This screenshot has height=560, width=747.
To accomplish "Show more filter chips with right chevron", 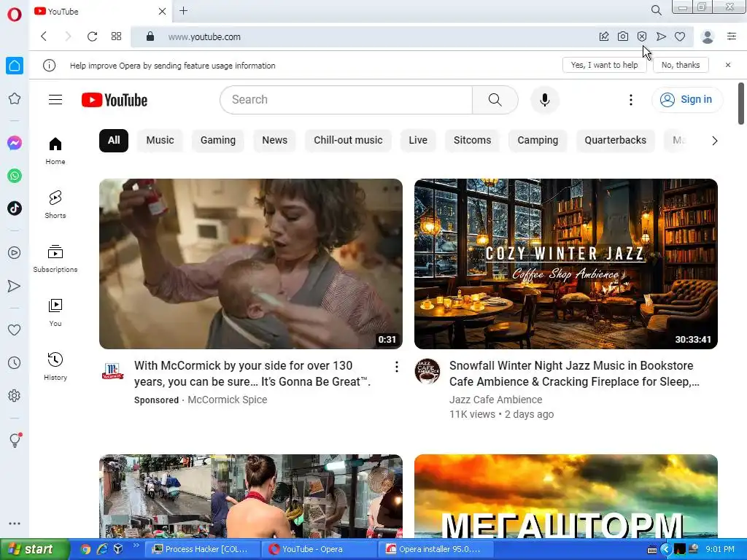I will (715, 141).
